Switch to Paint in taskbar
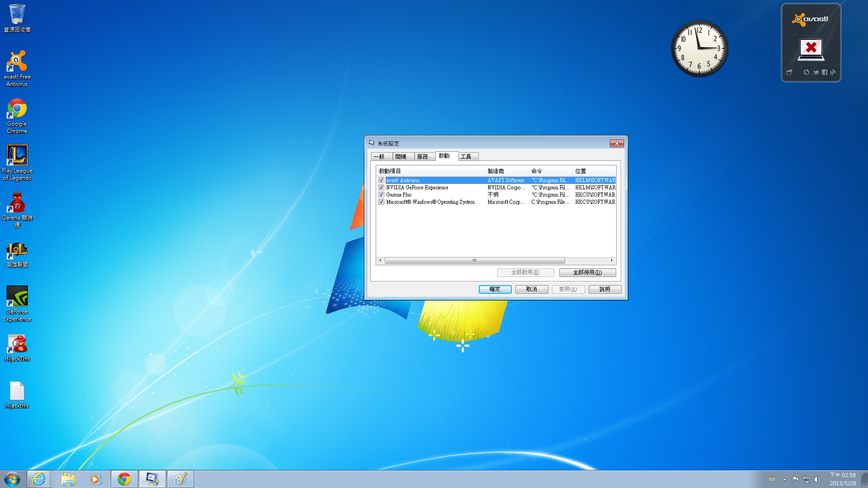 click(180, 479)
